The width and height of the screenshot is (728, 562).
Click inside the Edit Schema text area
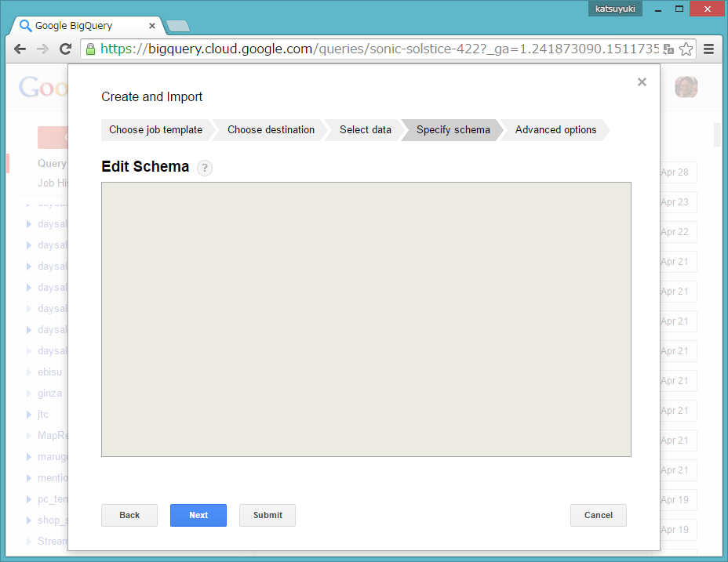[366, 319]
